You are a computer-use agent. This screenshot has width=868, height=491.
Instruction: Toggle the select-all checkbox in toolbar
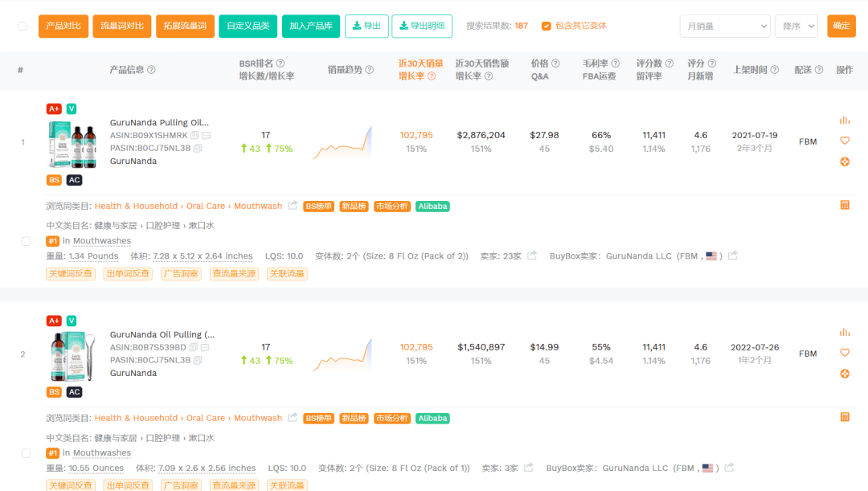click(23, 26)
